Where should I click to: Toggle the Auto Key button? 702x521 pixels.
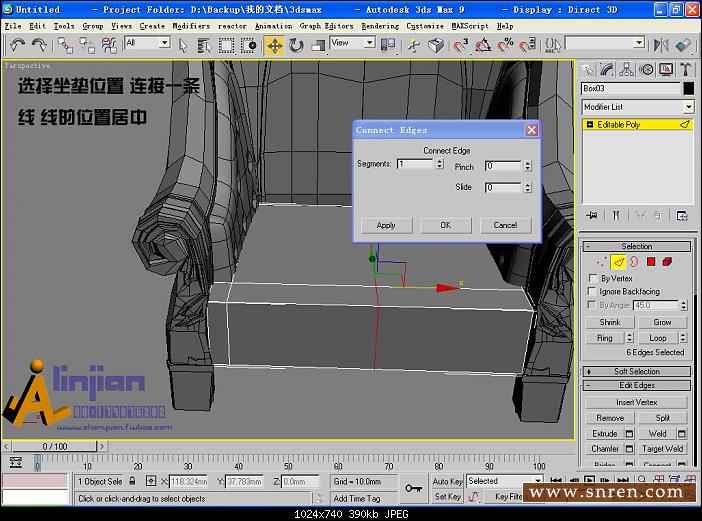click(x=447, y=481)
